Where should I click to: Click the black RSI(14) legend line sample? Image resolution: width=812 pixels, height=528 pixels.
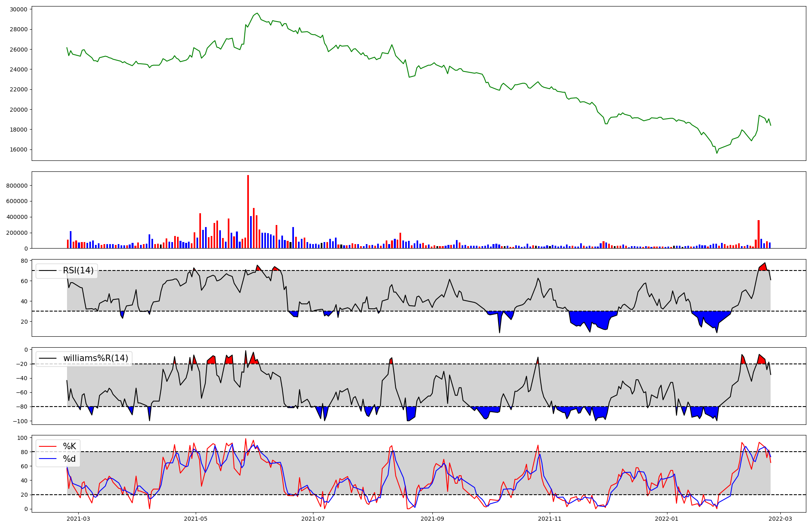48,270
